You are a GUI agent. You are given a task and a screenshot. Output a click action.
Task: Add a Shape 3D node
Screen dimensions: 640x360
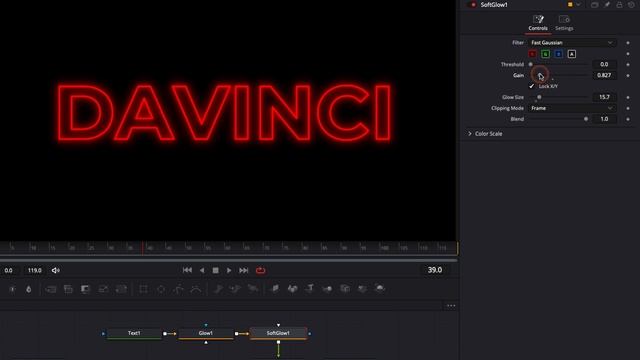293,289
